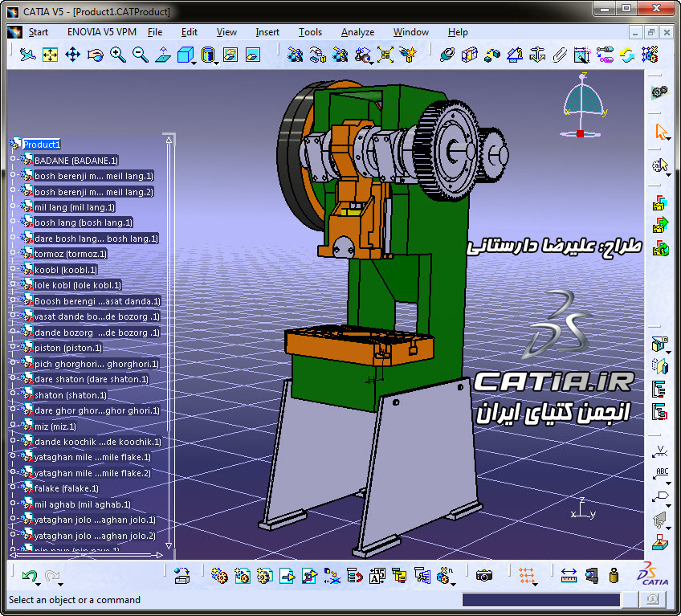681x616 pixels.
Task: Click the shading view mode cylinder icon
Action: [x=208, y=55]
